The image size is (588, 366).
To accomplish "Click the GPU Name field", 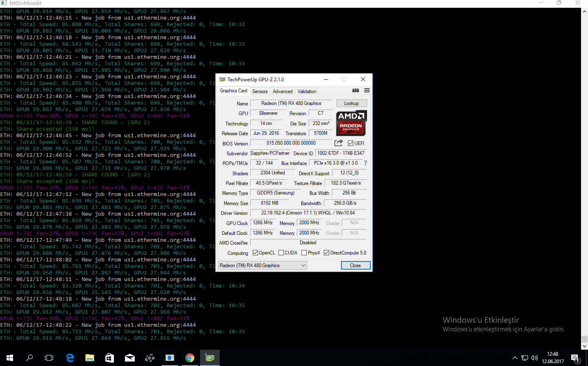I will tap(292, 103).
